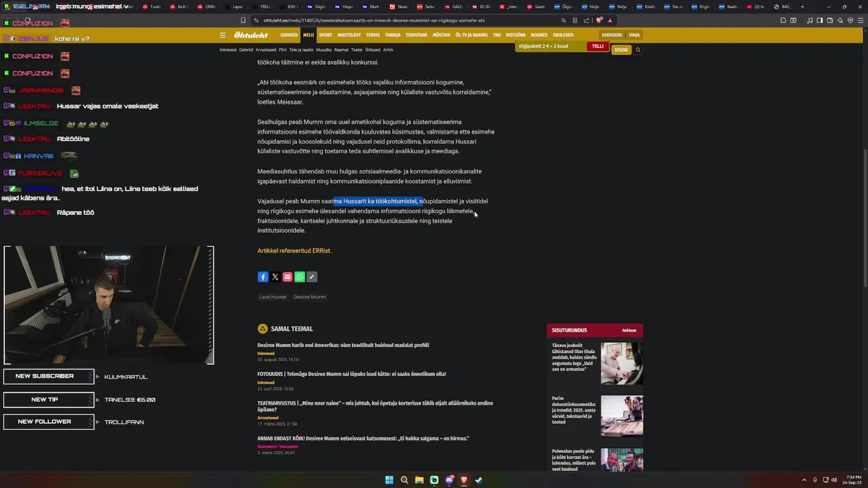The image size is (868, 488).
Task: Open the Windows Start menu
Action: click(x=389, y=480)
